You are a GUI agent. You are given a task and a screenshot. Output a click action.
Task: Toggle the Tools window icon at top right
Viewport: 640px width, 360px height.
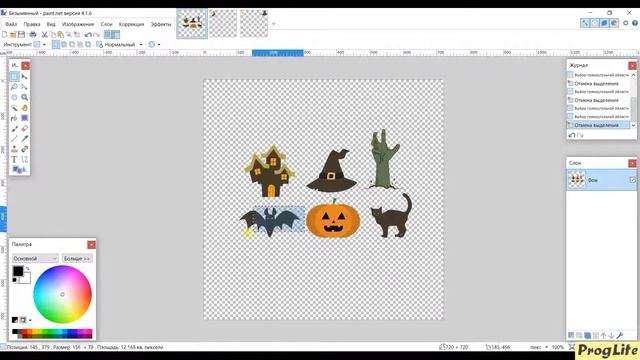[585, 23]
